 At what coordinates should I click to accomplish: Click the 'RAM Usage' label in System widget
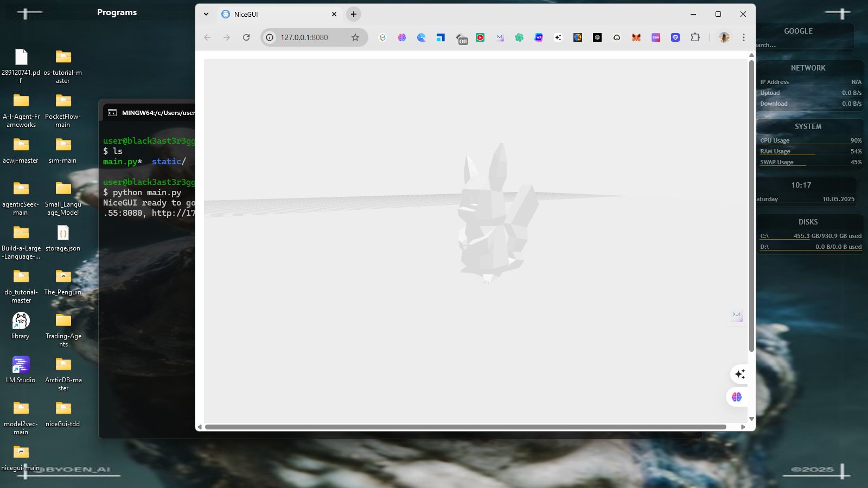pos(775,151)
